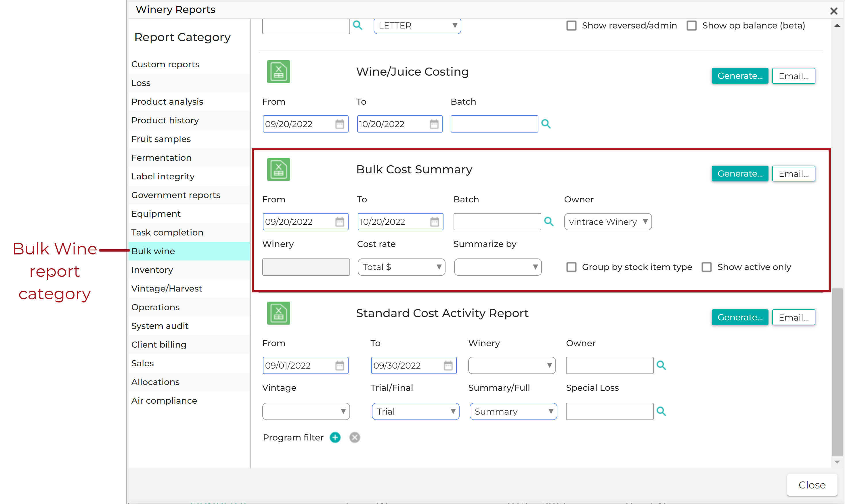Open calendar for Wine/Juice Costing To date

[434, 124]
